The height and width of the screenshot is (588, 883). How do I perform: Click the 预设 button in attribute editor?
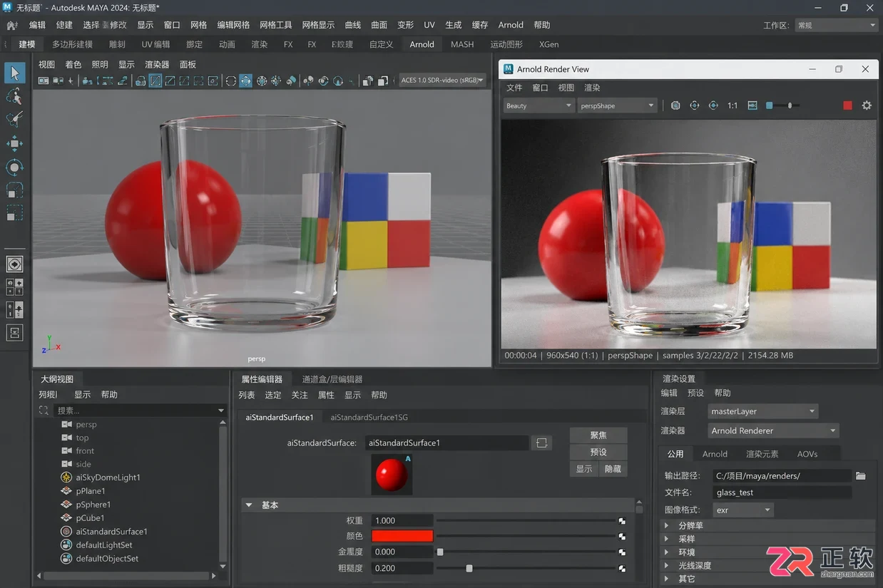click(x=598, y=452)
